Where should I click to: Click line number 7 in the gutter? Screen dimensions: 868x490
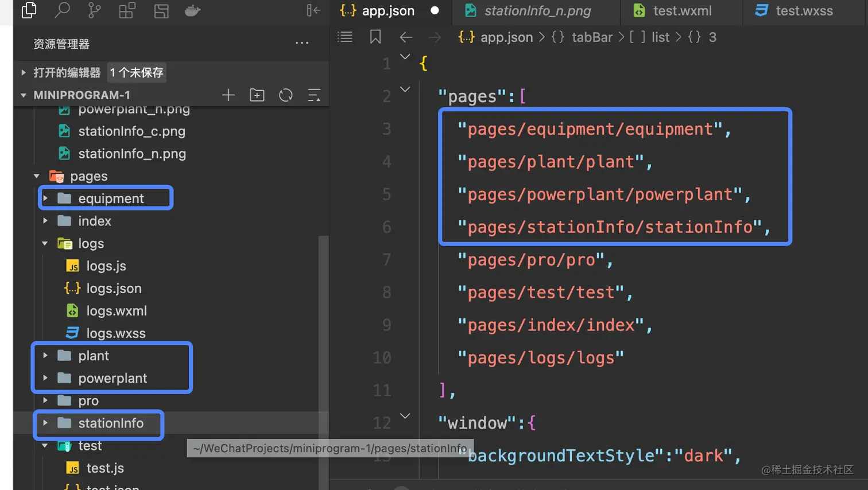(x=386, y=260)
